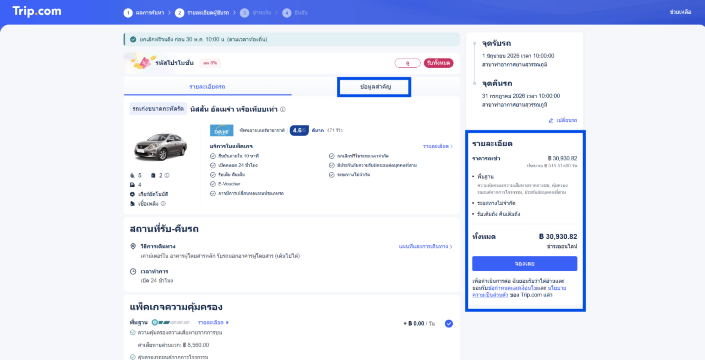The height and width of the screenshot is (360, 705).
Task: Click the green free-cancellation check icon
Action: click(x=133, y=40)
